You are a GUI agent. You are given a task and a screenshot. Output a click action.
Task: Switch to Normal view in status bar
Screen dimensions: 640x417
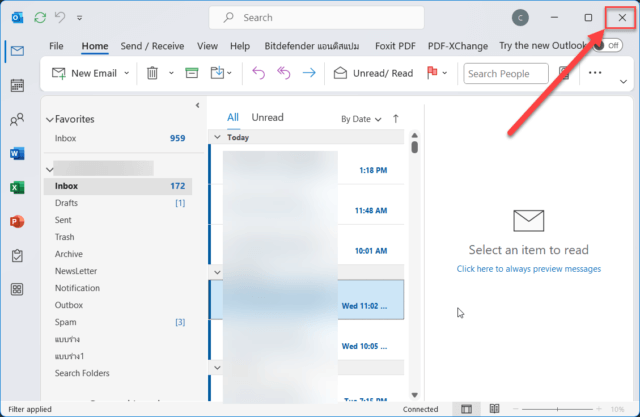click(x=466, y=409)
